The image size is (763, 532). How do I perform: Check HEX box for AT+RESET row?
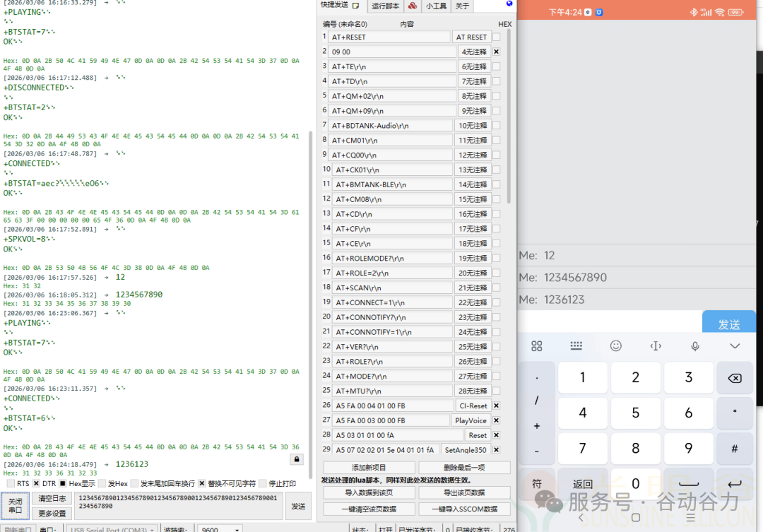click(496, 37)
